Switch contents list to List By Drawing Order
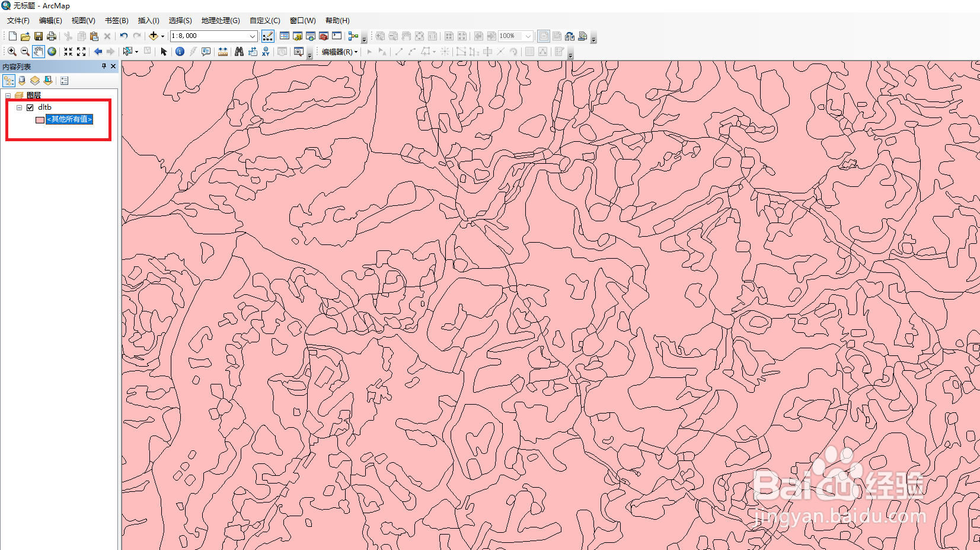Image resolution: width=980 pixels, height=550 pixels. [x=9, y=80]
